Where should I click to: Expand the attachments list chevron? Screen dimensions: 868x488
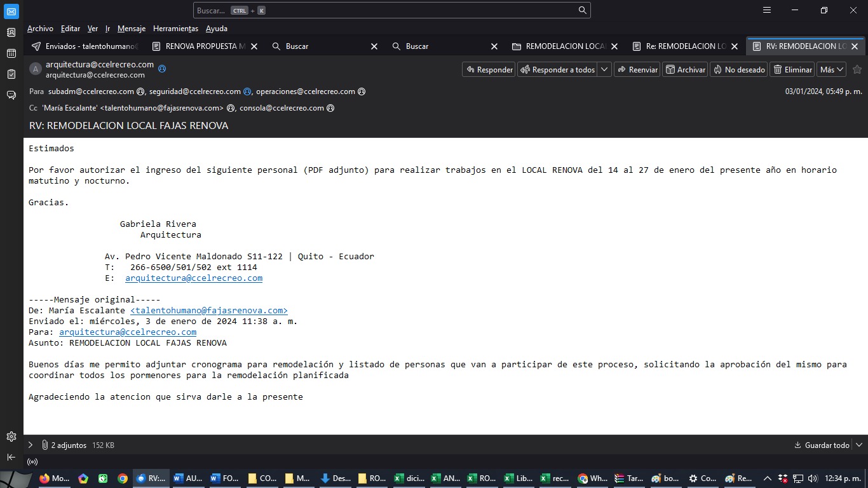(x=30, y=445)
